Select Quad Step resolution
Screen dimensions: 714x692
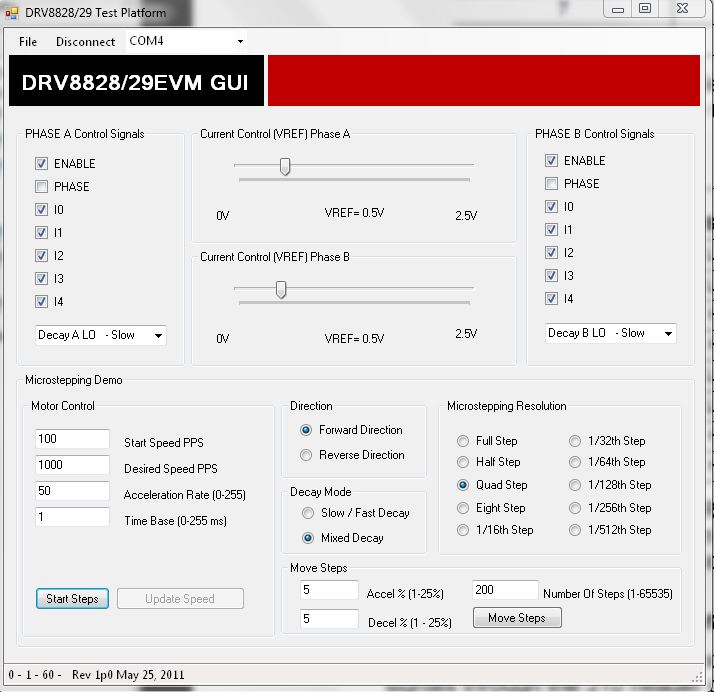pos(463,485)
